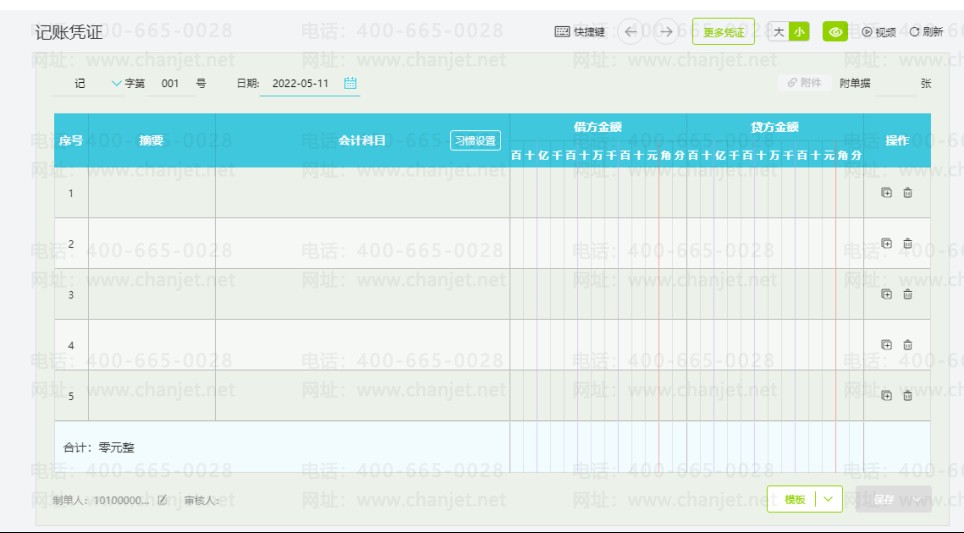Open the keyboard shortcuts (快捷键) icon
964x533 pixels.
(x=562, y=31)
